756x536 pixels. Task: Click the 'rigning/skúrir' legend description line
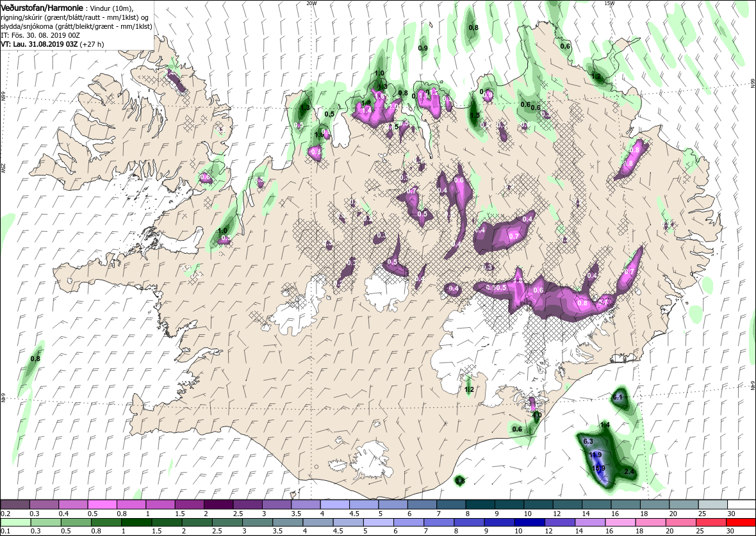76,18
